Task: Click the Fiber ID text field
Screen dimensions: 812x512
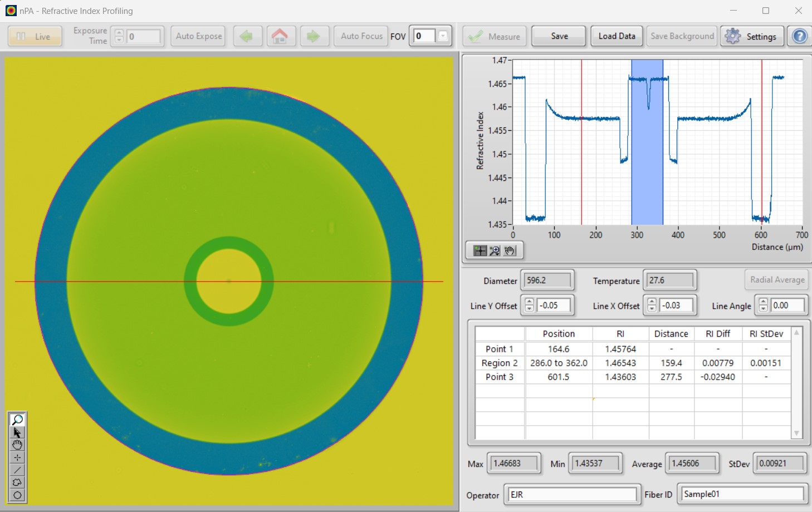Action: coord(742,494)
